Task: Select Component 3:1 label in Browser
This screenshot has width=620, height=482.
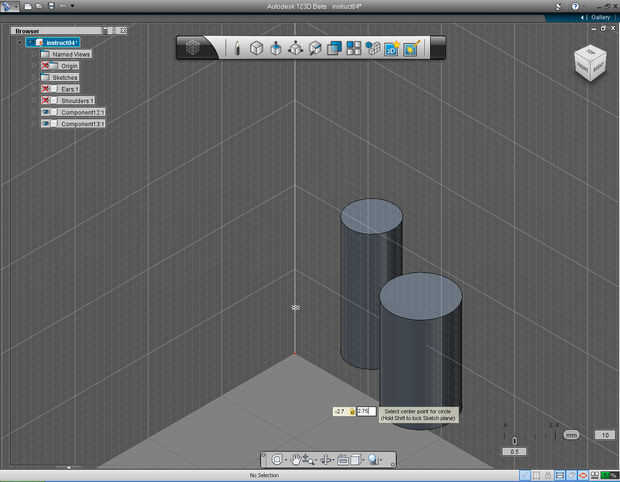Action: [83, 124]
